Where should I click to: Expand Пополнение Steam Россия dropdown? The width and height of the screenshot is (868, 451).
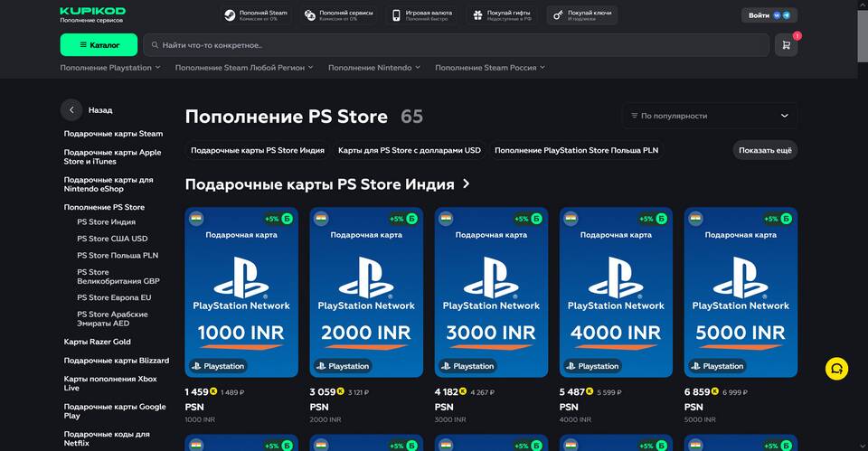point(490,68)
